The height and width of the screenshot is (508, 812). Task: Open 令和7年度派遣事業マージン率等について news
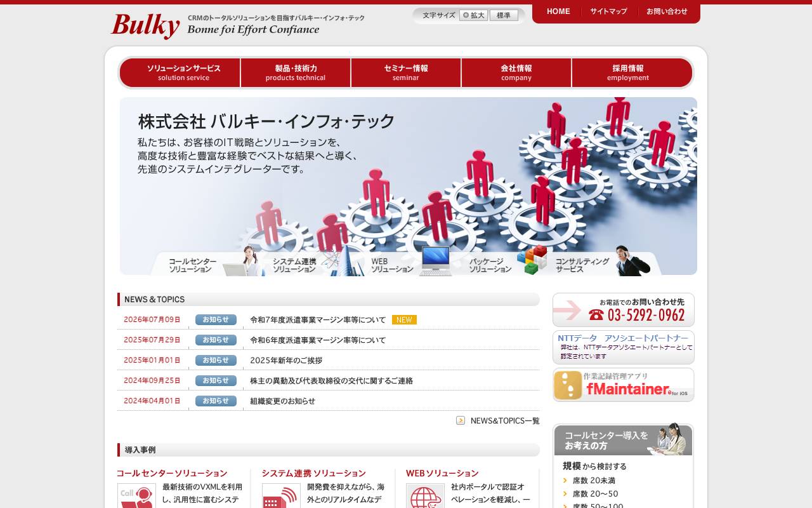[318, 320]
